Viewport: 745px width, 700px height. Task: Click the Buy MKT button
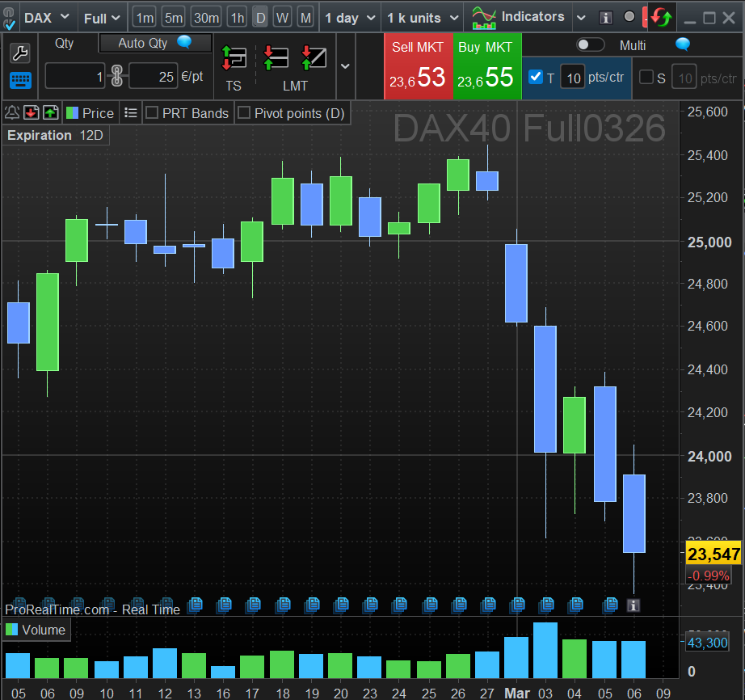point(487,66)
